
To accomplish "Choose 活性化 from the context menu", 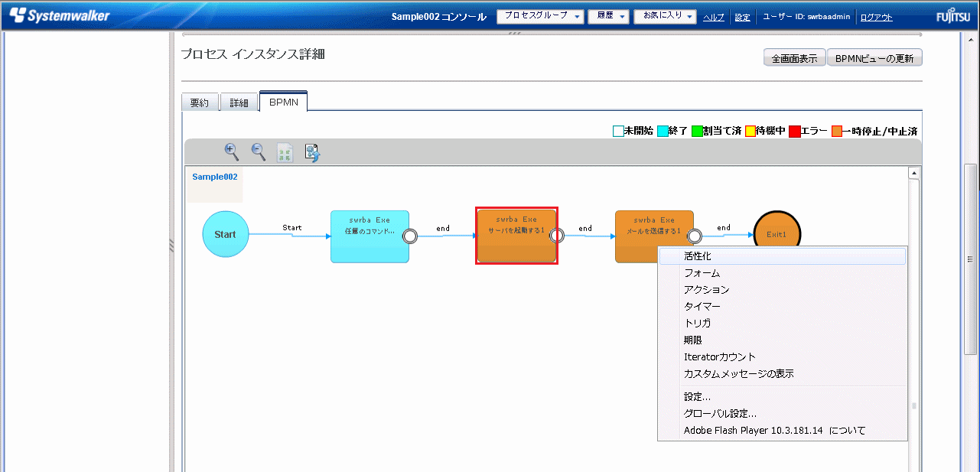I will point(698,256).
